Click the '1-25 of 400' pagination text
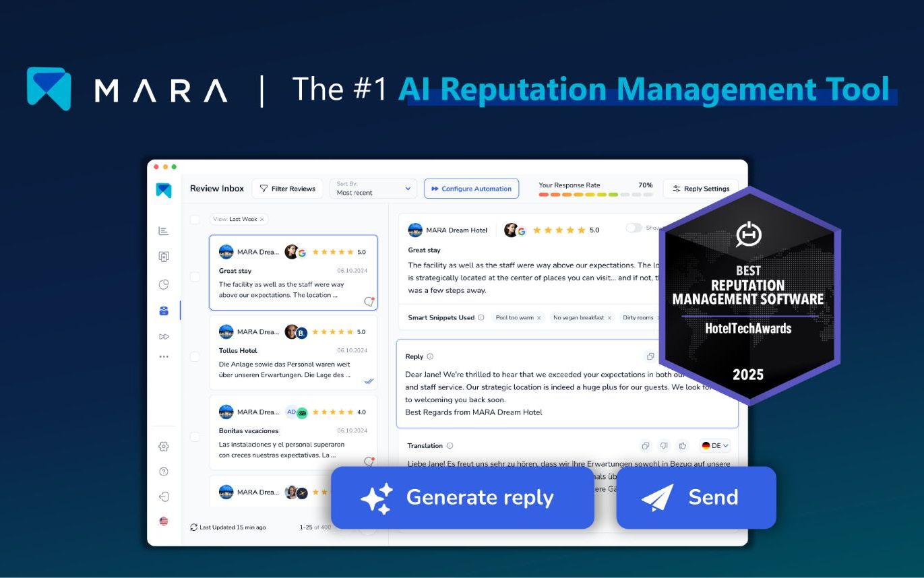 [315, 527]
